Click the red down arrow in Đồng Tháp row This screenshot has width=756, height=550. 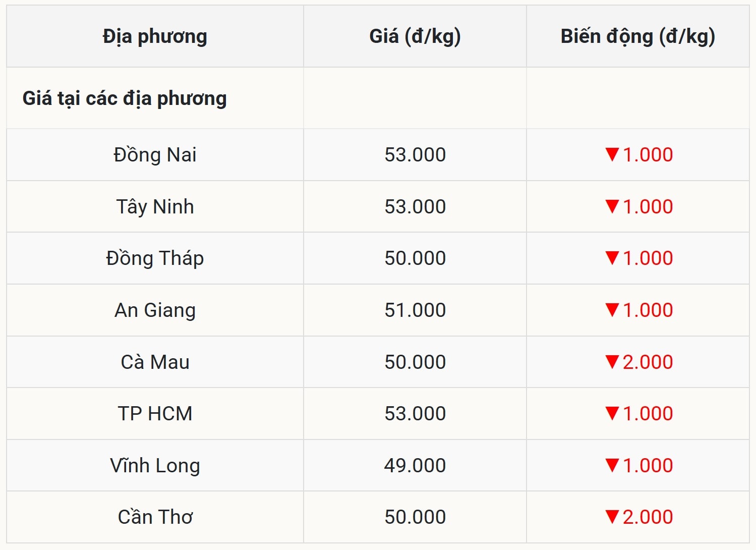click(x=612, y=258)
